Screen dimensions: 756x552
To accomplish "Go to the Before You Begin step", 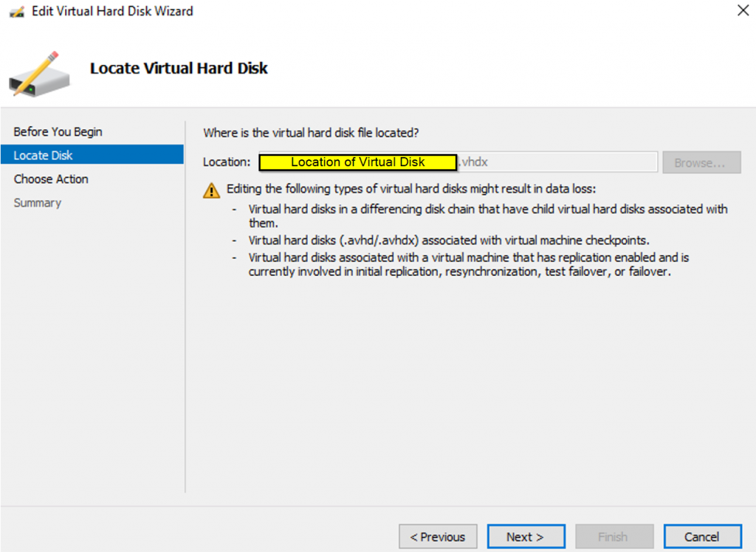I will click(58, 132).
